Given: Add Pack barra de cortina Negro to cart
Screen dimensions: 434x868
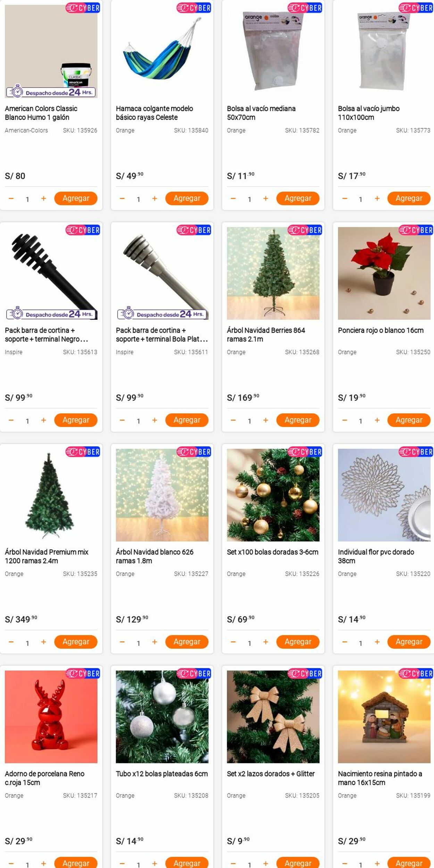Looking at the screenshot, I should [x=76, y=420].
